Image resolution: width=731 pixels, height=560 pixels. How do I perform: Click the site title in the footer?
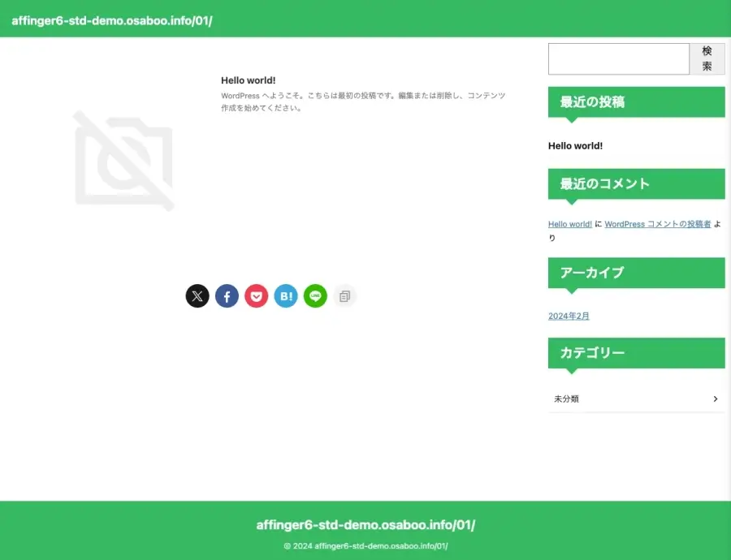point(365,524)
